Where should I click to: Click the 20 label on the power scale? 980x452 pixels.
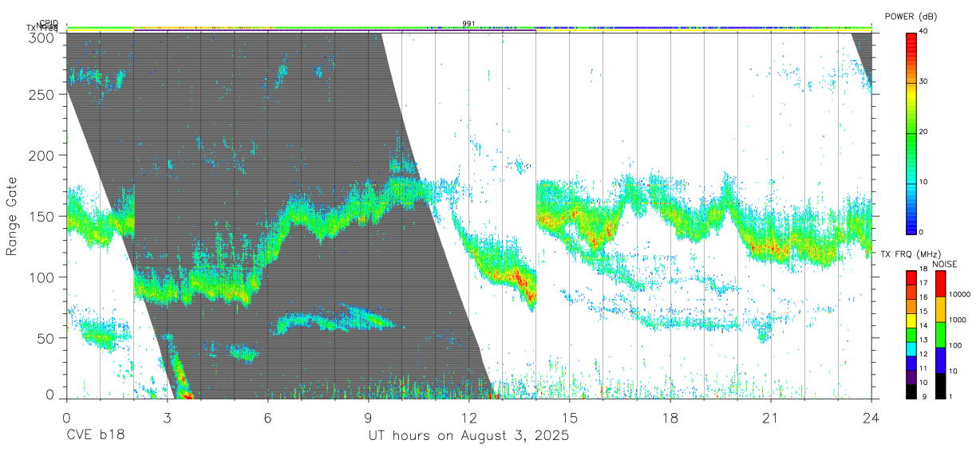click(923, 132)
